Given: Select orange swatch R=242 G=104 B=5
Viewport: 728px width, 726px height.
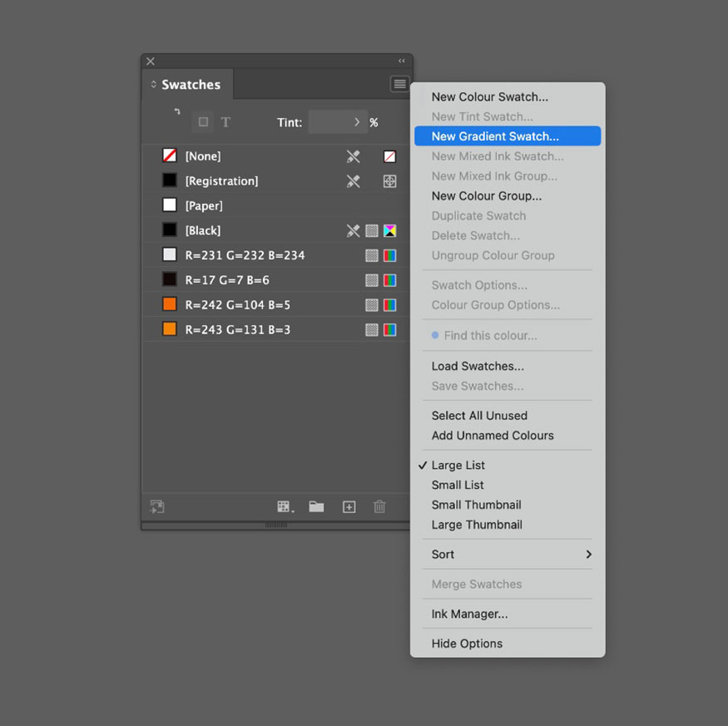Looking at the screenshot, I should click(x=275, y=304).
